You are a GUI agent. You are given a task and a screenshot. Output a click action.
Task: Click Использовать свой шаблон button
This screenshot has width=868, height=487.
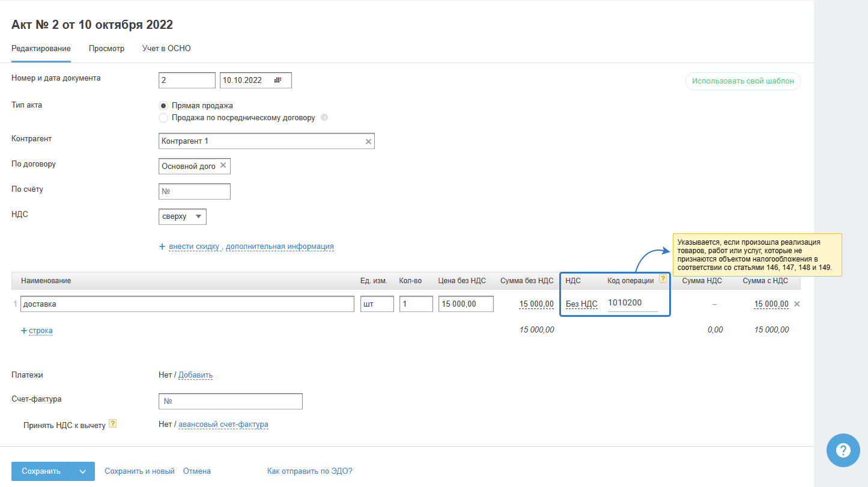point(742,81)
